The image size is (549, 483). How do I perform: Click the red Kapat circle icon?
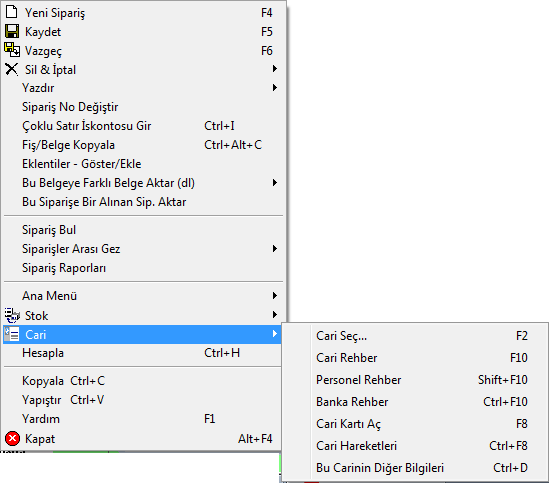click(12, 439)
